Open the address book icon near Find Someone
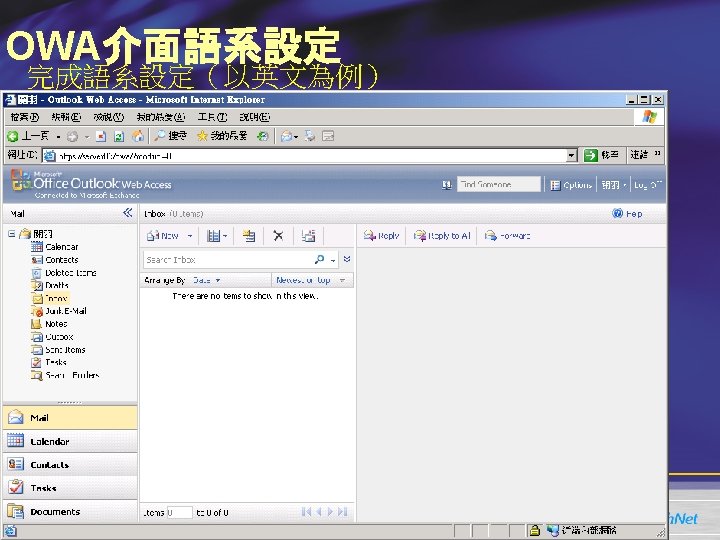This screenshot has width=720, height=540. [446, 185]
